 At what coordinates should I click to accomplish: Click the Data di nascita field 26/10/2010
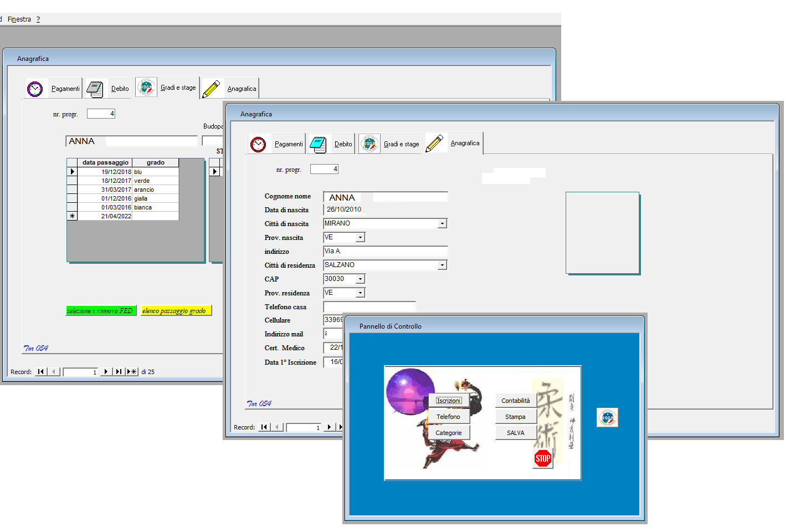344,209
